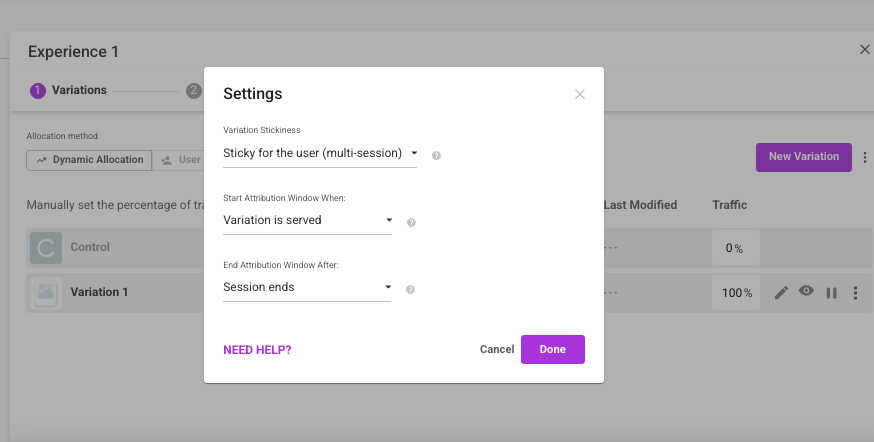874x442 pixels.
Task: Pause Variation 1 with the pause icon
Action: 831,293
